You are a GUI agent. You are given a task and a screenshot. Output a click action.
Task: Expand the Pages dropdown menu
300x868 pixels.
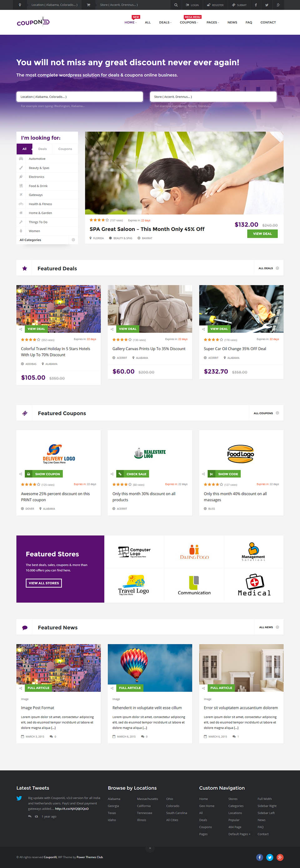[x=213, y=22]
